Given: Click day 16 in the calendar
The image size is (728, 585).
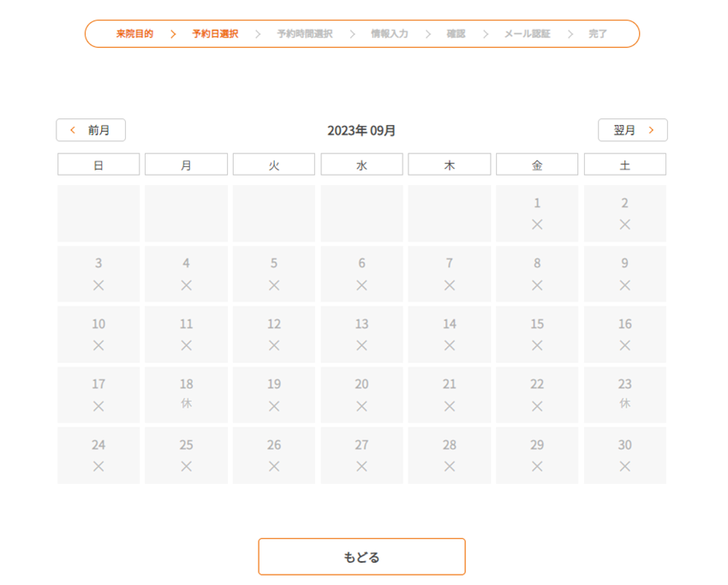Looking at the screenshot, I should pyautogui.click(x=625, y=334).
